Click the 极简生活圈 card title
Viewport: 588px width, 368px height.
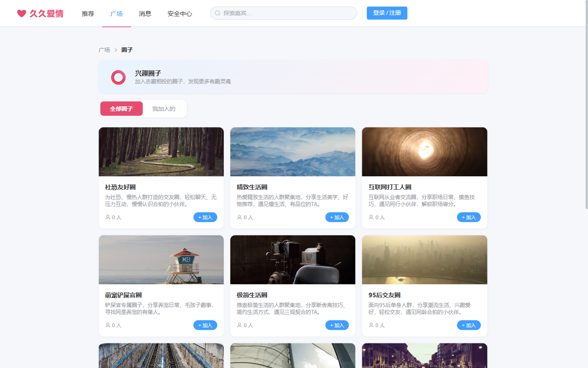252,295
